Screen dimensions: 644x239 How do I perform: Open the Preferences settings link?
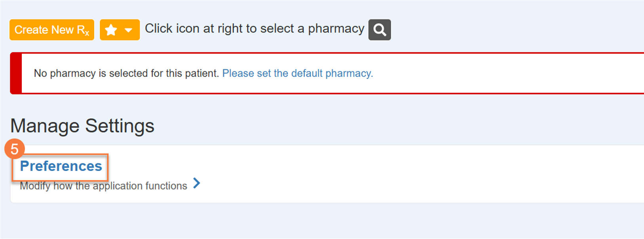[61, 166]
